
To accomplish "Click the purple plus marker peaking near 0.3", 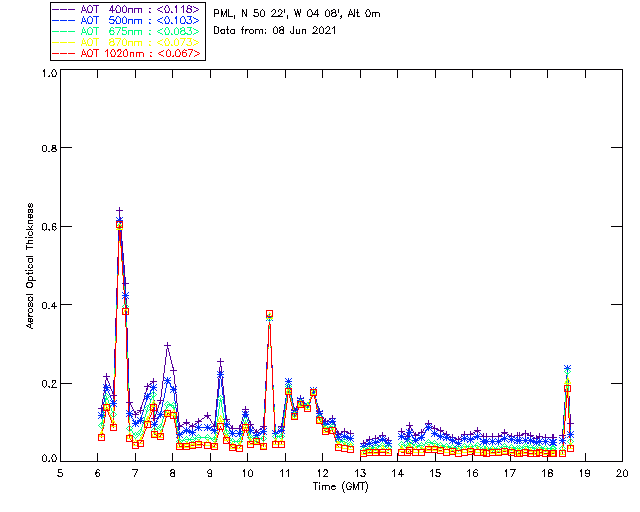I will click(167, 345).
